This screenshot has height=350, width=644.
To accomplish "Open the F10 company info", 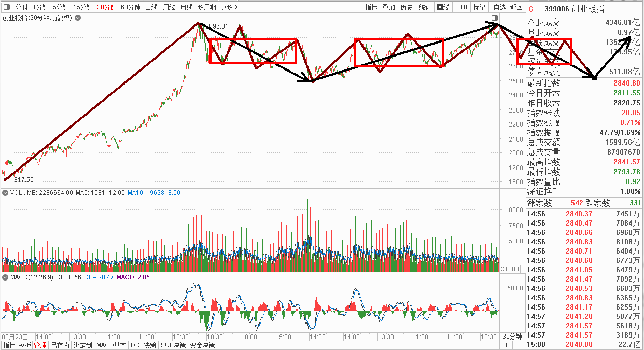I will (x=461, y=7).
